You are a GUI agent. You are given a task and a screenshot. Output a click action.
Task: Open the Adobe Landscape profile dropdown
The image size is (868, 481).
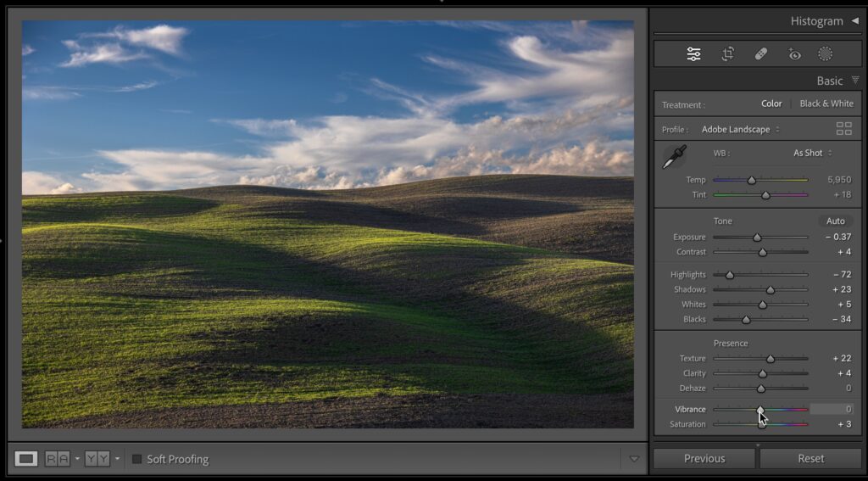pyautogui.click(x=740, y=130)
